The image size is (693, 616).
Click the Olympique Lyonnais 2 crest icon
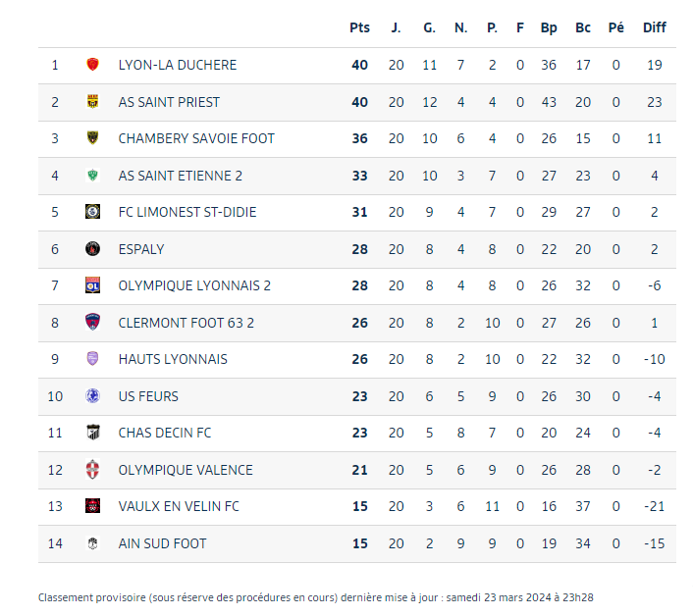coord(93,285)
